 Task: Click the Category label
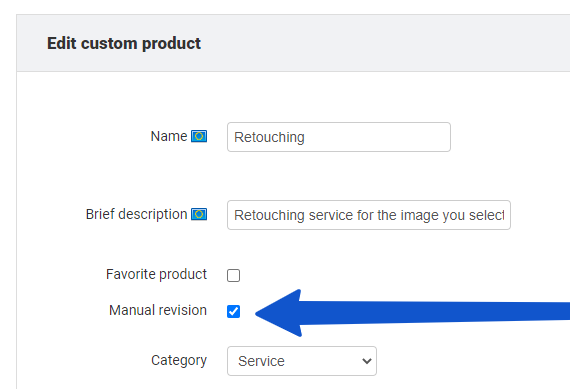[x=179, y=360]
